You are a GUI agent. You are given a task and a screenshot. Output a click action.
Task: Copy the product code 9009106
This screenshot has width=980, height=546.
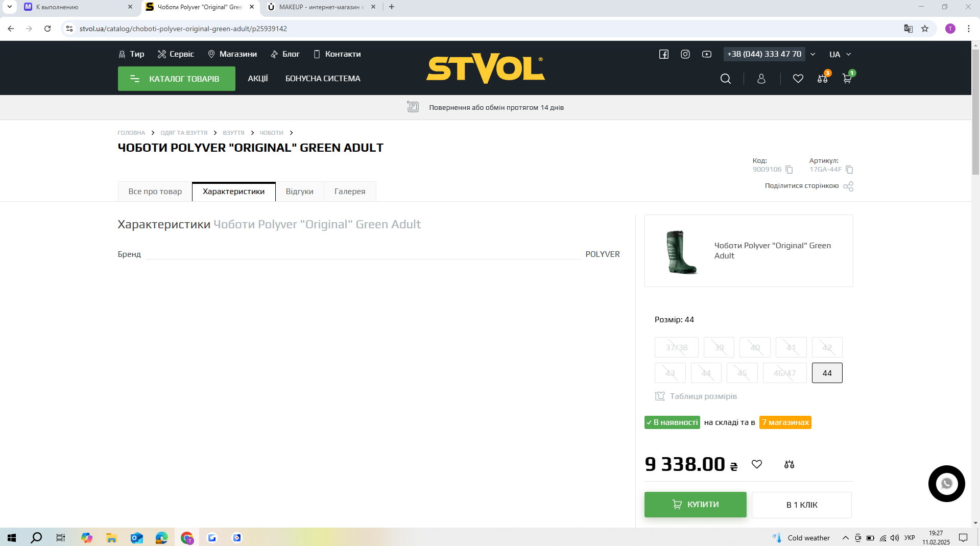[789, 170]
